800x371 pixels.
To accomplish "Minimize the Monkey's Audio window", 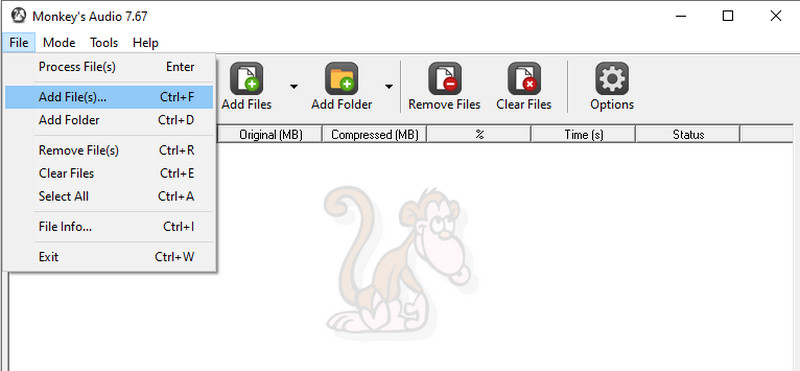I will [681, 16].
